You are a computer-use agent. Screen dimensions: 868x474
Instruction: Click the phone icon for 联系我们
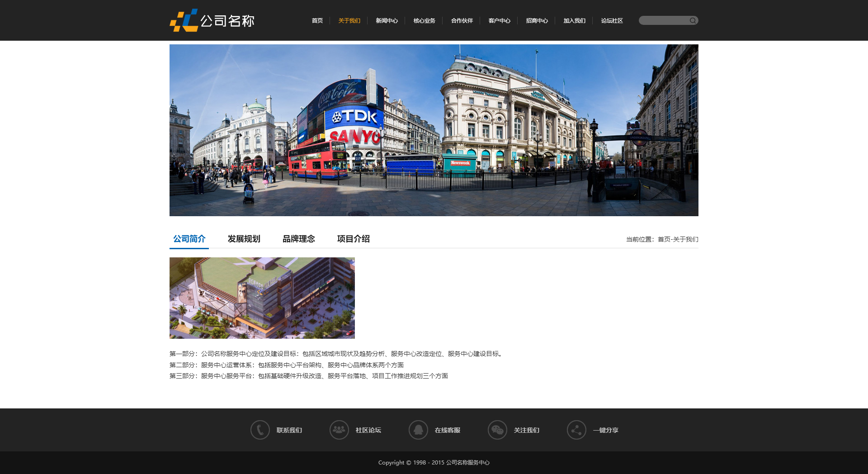tap(260, 430)
